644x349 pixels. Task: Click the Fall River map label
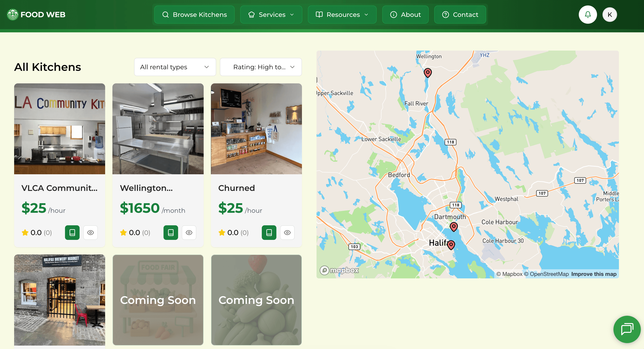coord(416,103)
